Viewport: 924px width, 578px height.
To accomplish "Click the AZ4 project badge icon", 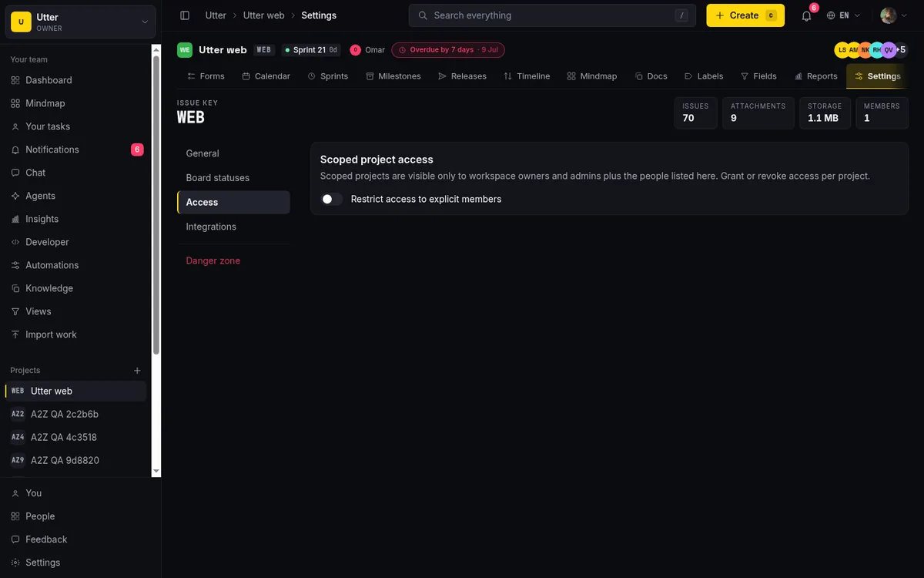I will 18,437.
